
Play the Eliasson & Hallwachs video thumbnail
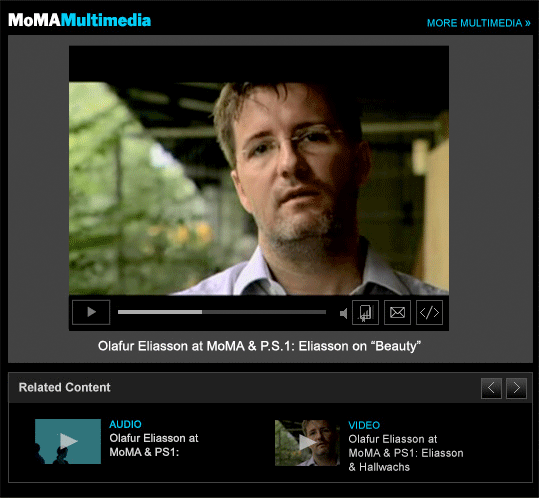pos(307,443)
